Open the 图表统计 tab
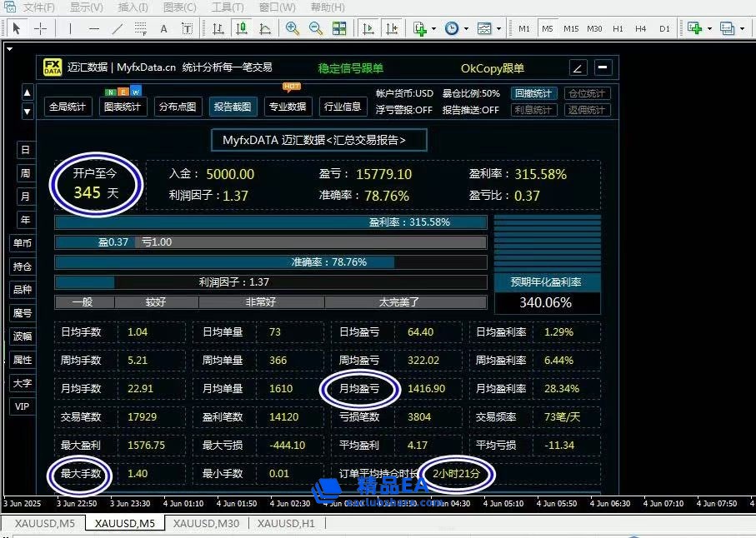Screen dimensions: 756x538 point(123,107)
